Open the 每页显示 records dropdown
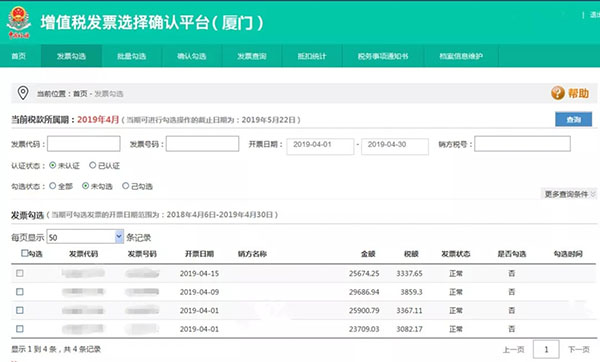 (x=85, y=237)
